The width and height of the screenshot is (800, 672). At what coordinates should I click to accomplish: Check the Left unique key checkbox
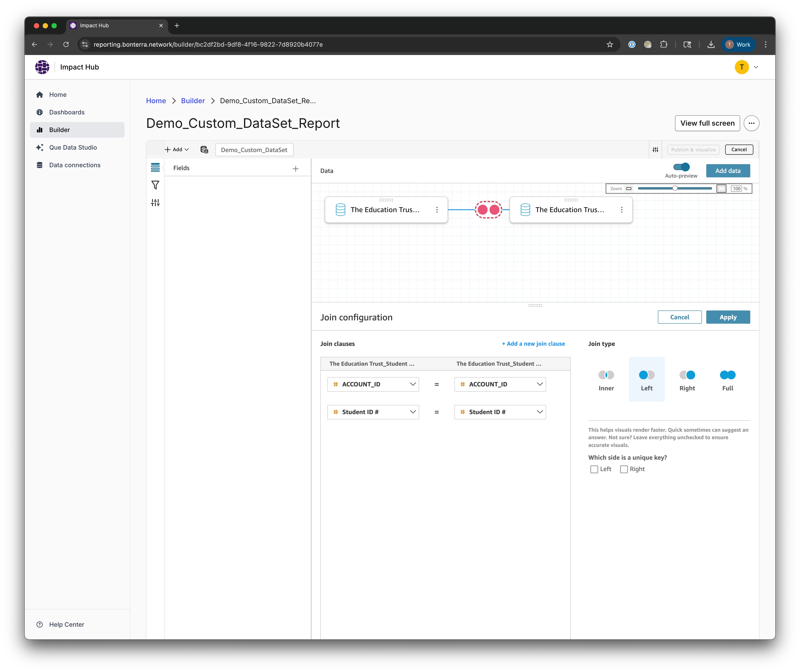(594, 469)
